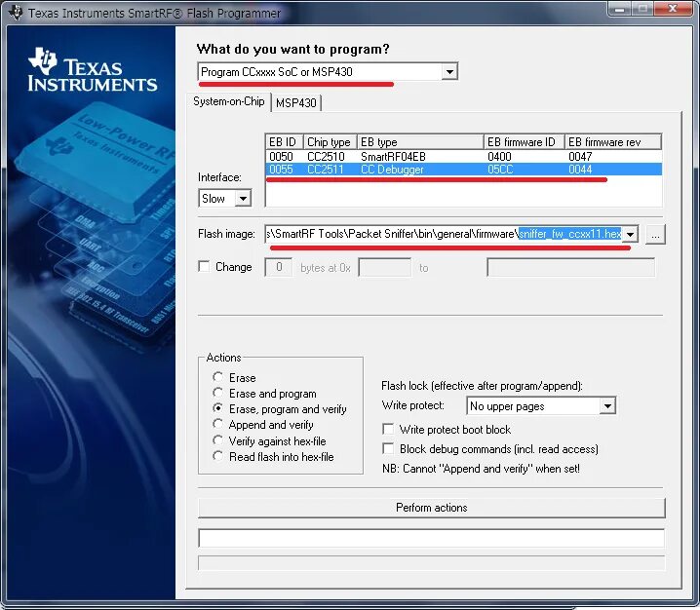This screenshot has width=700, height=610.
Task: Open the Write protect dropdown
Action: click(541, 406)
